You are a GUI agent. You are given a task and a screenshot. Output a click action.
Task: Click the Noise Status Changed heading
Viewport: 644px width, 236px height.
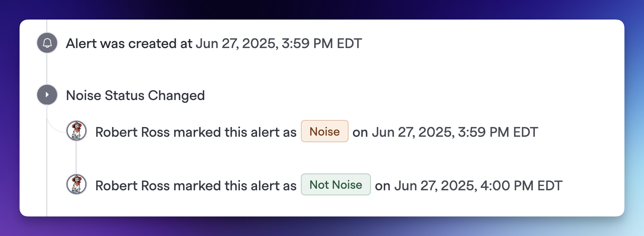pos(135,95)
